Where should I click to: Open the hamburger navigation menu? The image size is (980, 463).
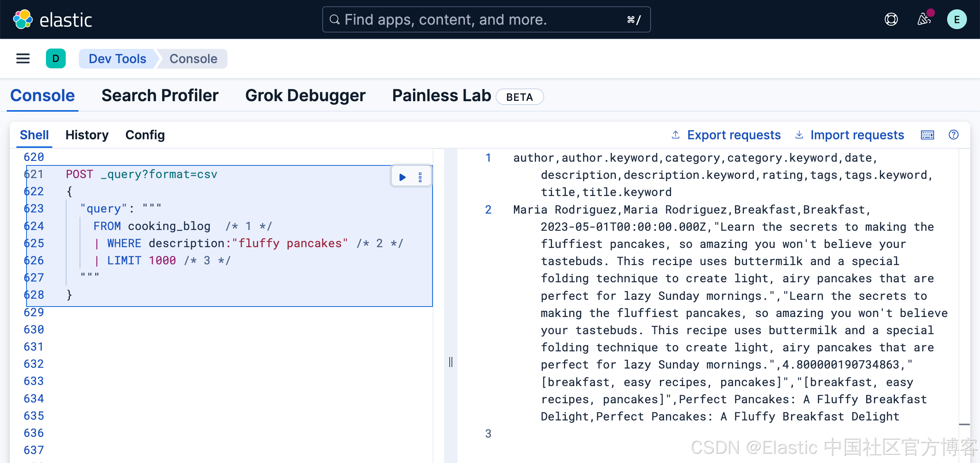coord(23,59)
